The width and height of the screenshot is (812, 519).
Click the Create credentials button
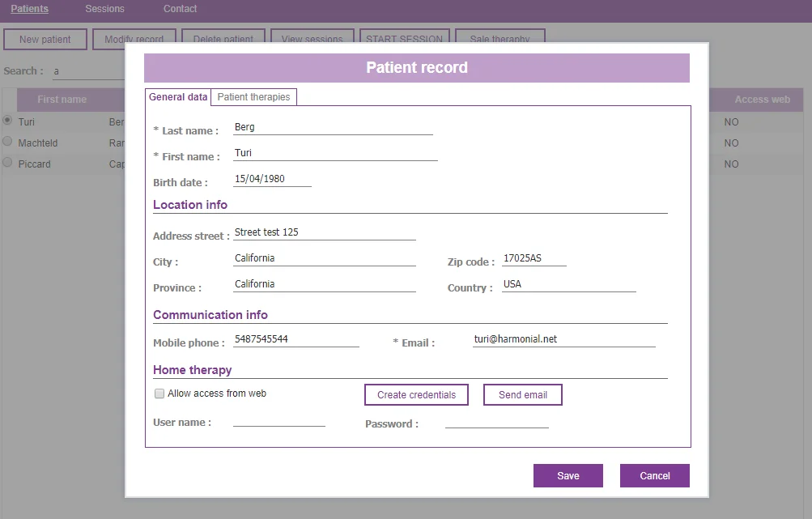click(x=416, y=395)
